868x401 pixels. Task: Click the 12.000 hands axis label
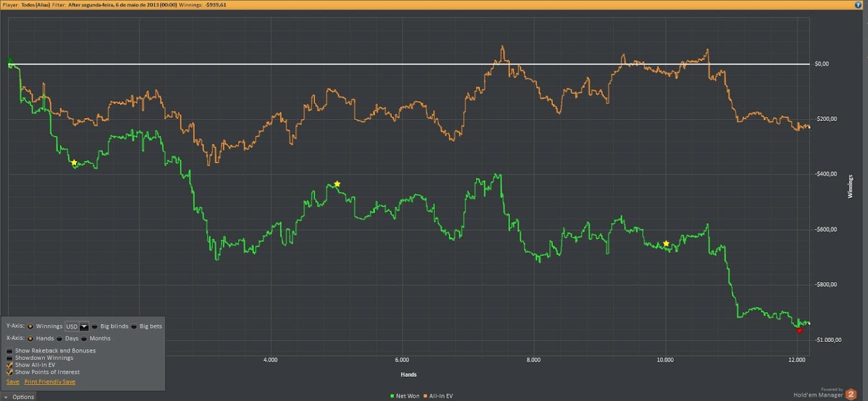pos(797,359)
